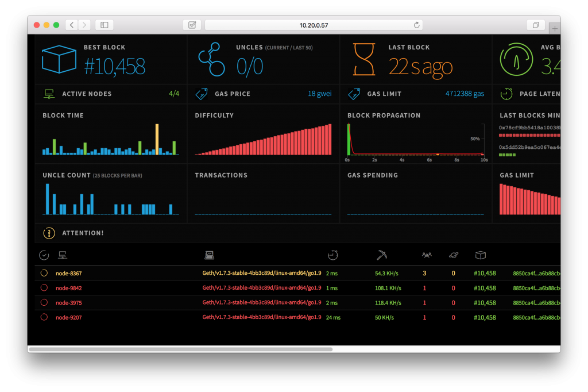This screenshot has width=588, height=392.
Task: Show the Safari sidebar
Action: click(105, 25)
